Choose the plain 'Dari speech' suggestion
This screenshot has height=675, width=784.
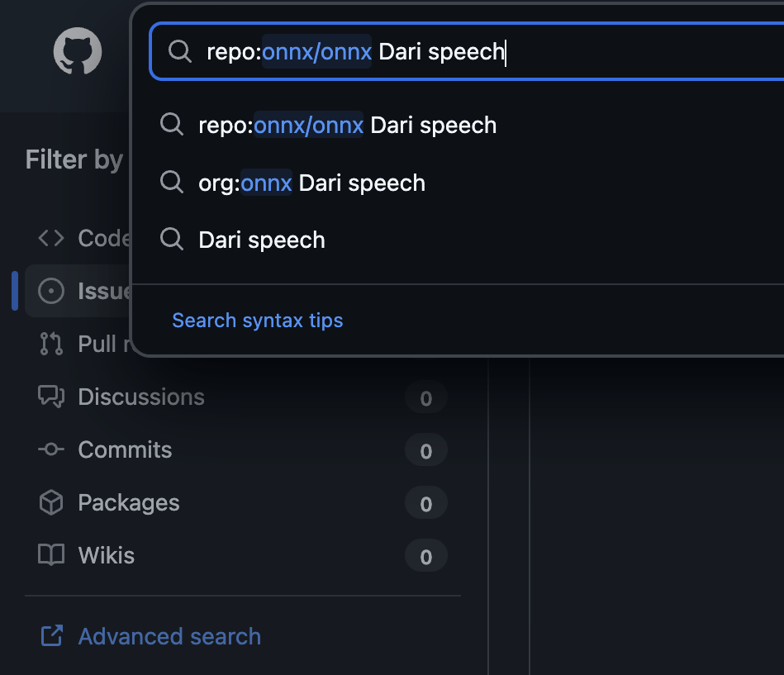click(x=262, y=240)
